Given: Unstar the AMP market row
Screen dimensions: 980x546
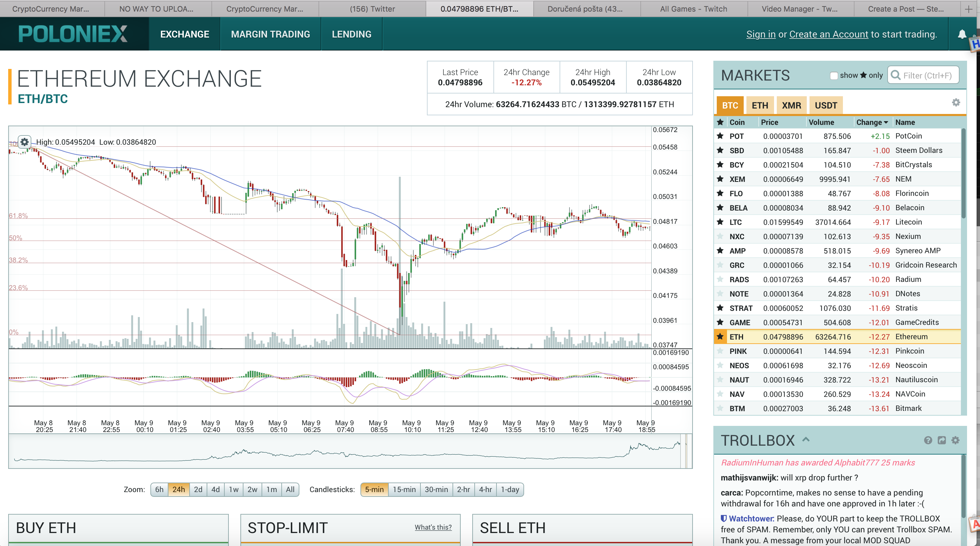Looking at the screenshot, I should tap(720, 251).
